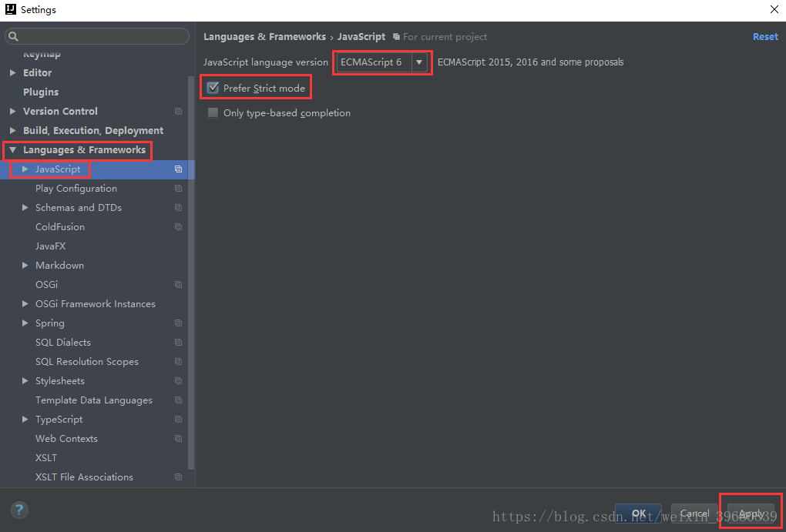The width and height of the screenshot is (786, 532).
Task: Uncheck Prefer Strict mode
Action: coord(213,89)
